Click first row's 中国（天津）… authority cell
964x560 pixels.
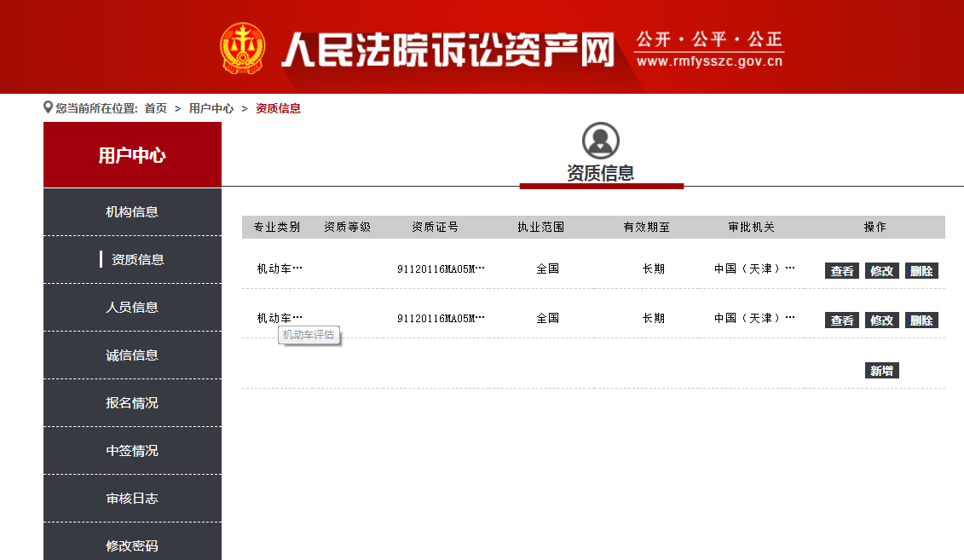coord(754,268)
